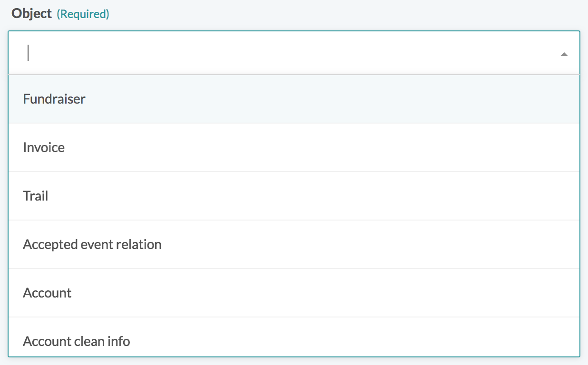Choose the last visible option in the list
Screen dimensions: 588x365
294,341
